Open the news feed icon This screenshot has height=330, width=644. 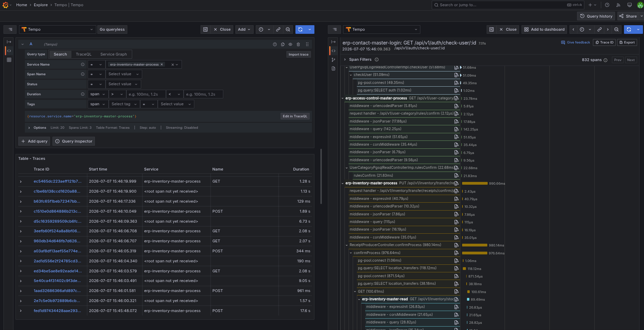(618, 5)
